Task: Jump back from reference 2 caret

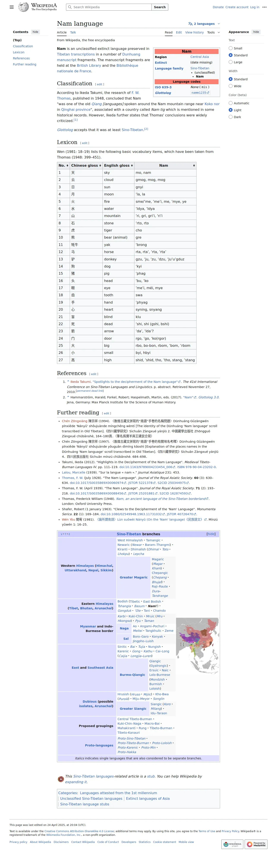Action: pos(68,397)
